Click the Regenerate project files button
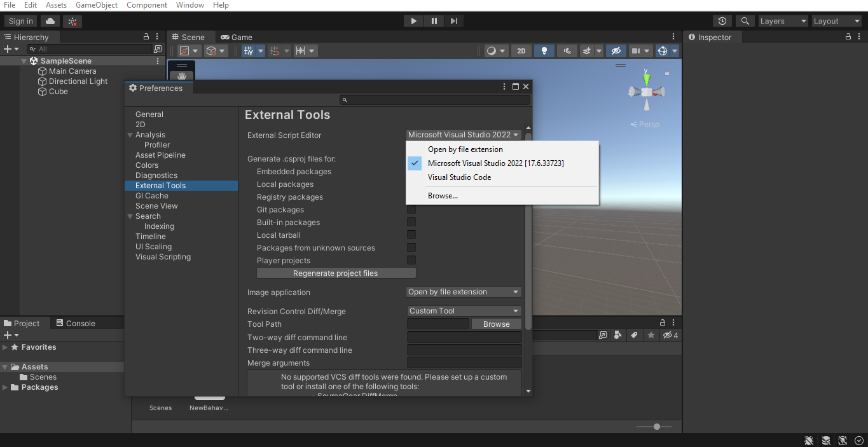The image size is (868, 447). 336,273
